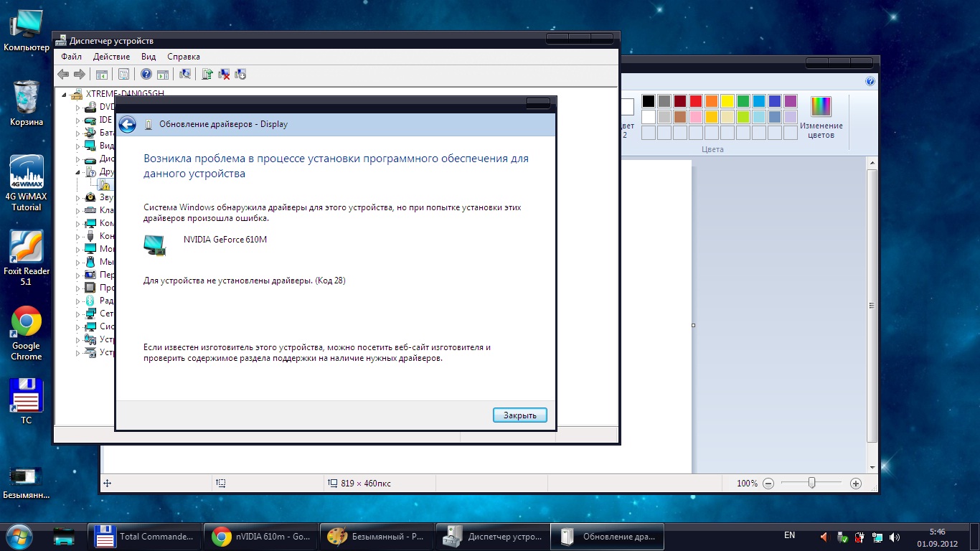Select the speaker icon in device tree
The width and height of the screenshot is (980, 551).
pyautogui.click(x=90, y=197)
